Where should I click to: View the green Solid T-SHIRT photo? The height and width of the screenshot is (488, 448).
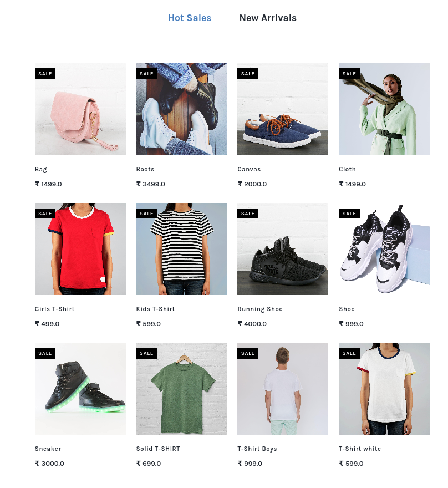pos(182,389)
